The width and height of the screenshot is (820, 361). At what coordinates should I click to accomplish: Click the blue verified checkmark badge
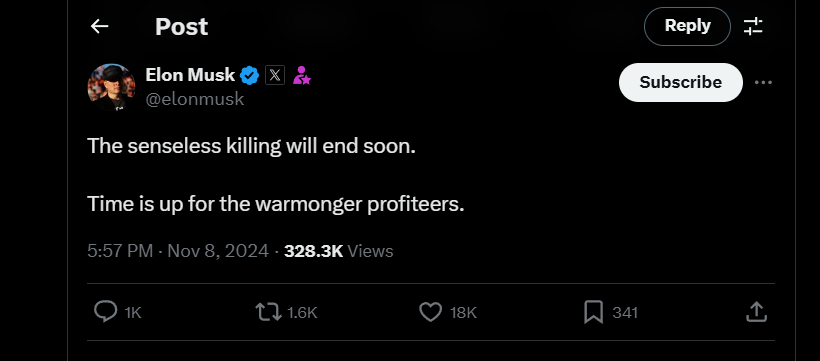pyautogui.click(x=249, y=76)
